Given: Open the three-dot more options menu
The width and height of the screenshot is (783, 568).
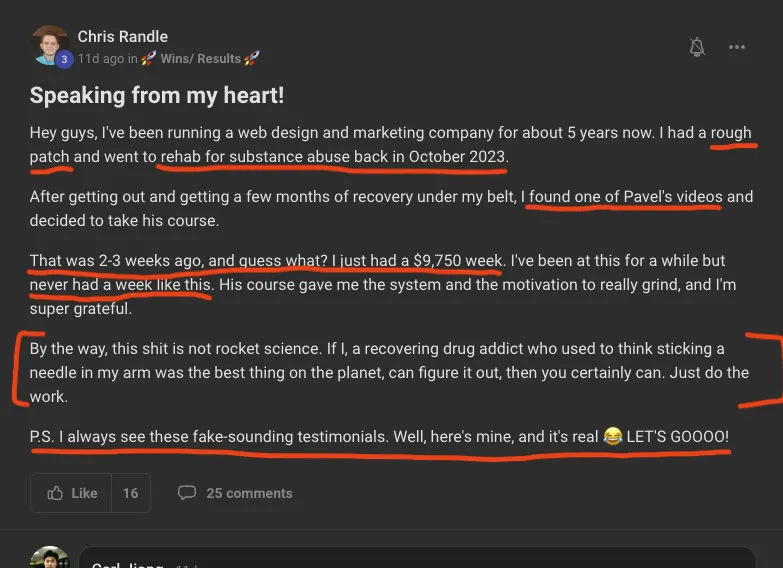Looking at the screenshot, I should click(x=737, y=47).
